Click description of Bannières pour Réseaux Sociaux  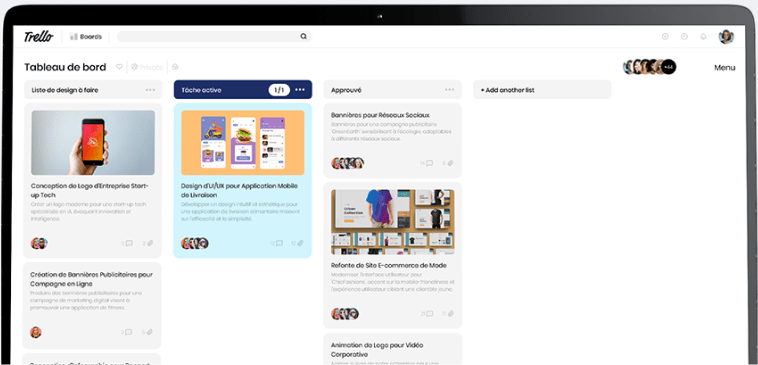[x=391, y=131]
